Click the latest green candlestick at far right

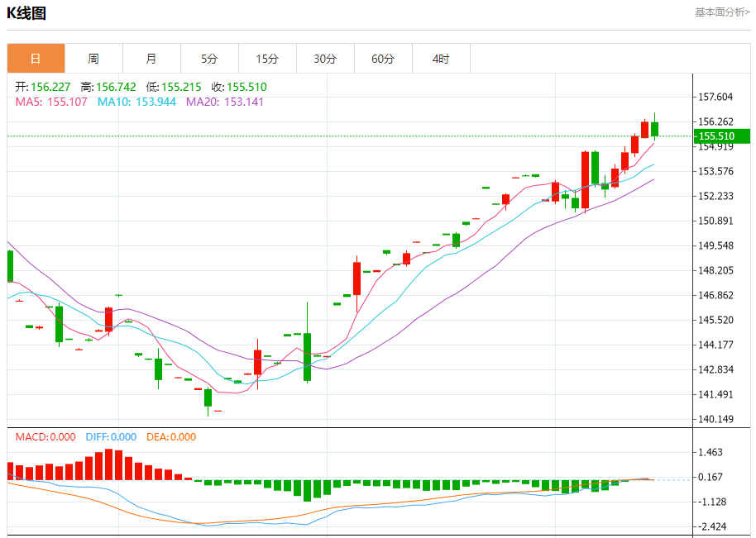click(x=654, y=128)
